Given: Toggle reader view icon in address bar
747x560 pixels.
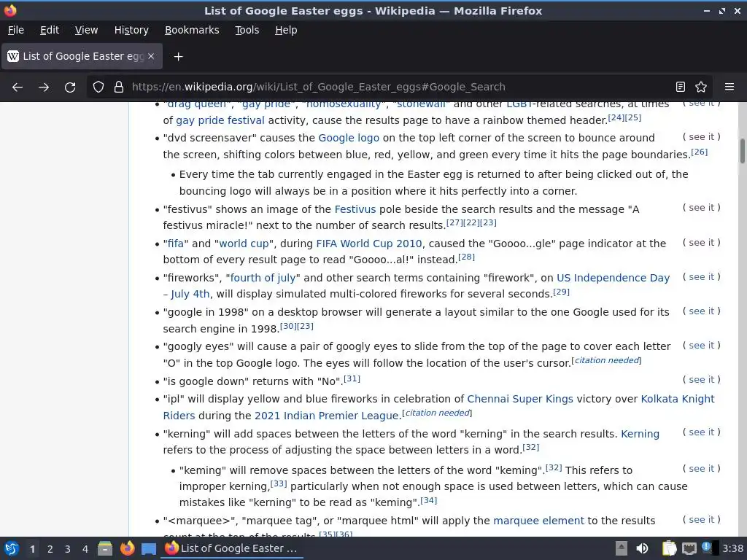Looking at the screenshot, I should (x=681, y=87).
